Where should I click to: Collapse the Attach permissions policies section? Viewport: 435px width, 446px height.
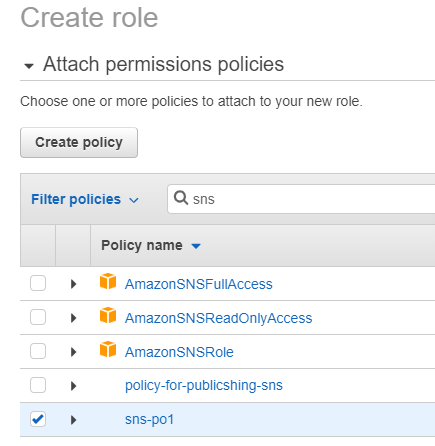pyautogui.click(x=29, y=66)
